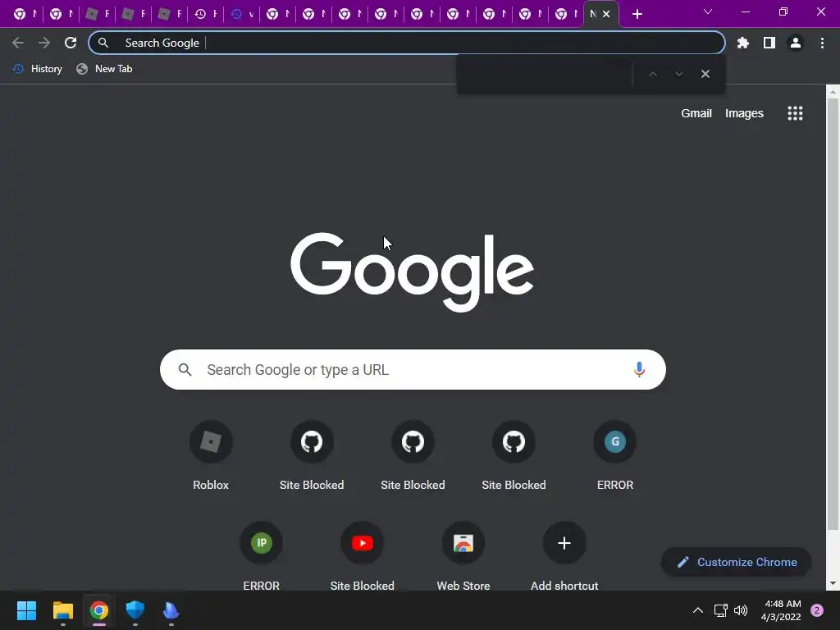Show hidden system tray icons
Viewport: 840px width, 630px height.
tap(698, 610)
